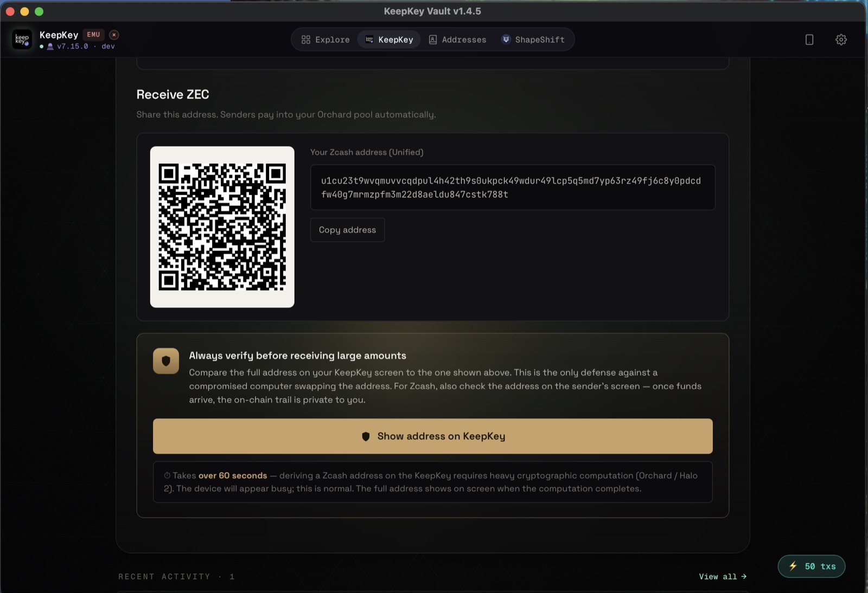The height and width of the screenshot is (593, 868).
Task: Click the Addresses book icon
Action: point(433,40)
